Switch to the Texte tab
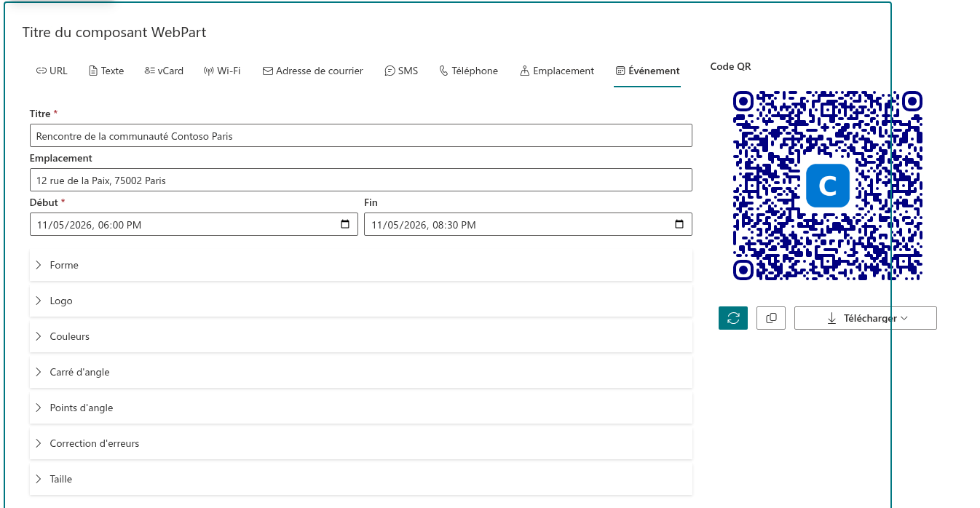Viewport: 980px width, 508px height. pos(106,71)
